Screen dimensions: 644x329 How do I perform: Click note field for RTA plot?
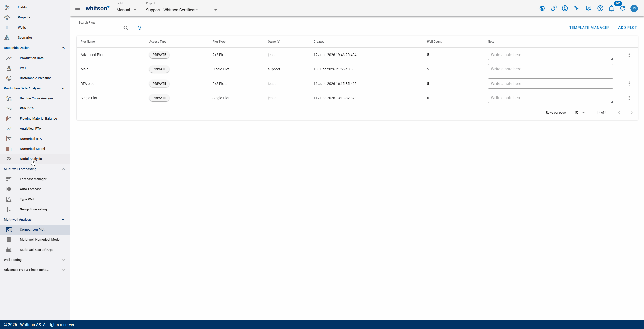(551, 84)
